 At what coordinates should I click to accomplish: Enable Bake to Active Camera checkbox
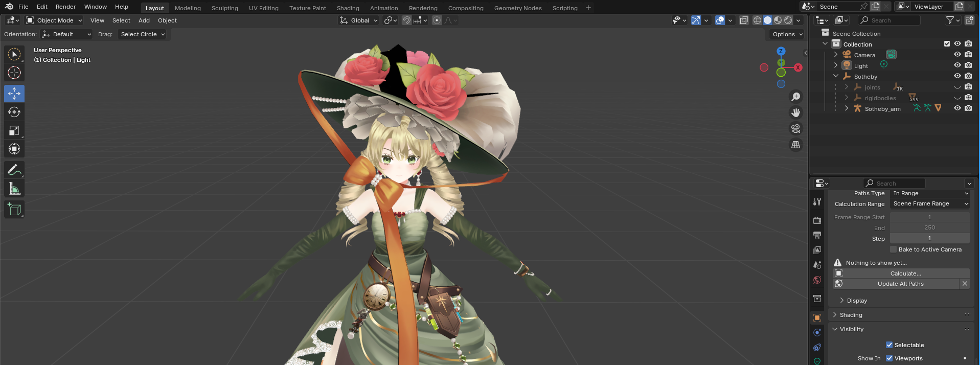893,249
